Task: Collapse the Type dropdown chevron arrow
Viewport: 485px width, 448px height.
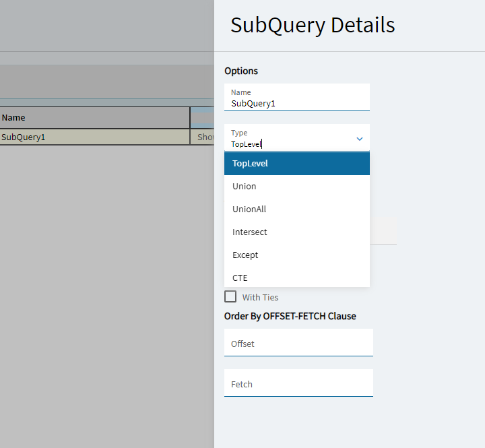Action: pyautogui.click(x=359, y=139)
